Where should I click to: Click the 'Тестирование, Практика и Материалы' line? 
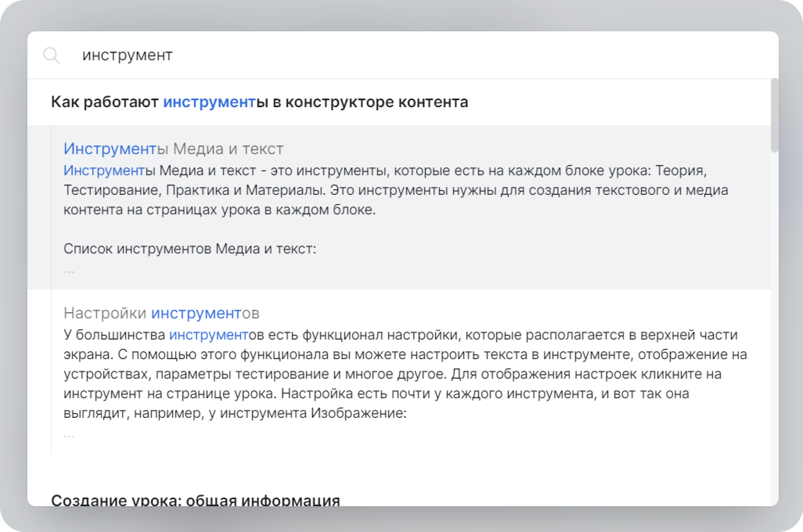(x=194, y=191)
